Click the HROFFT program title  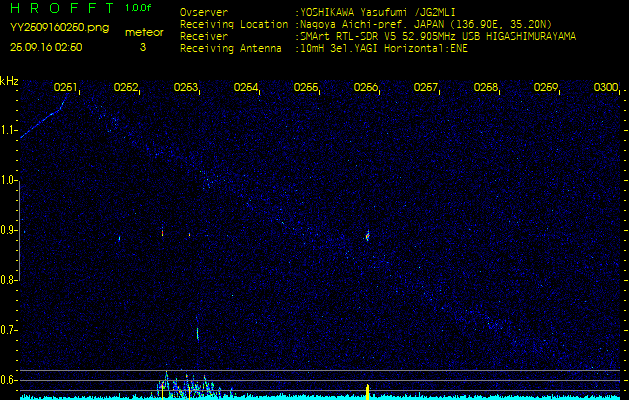click(63, 8)
